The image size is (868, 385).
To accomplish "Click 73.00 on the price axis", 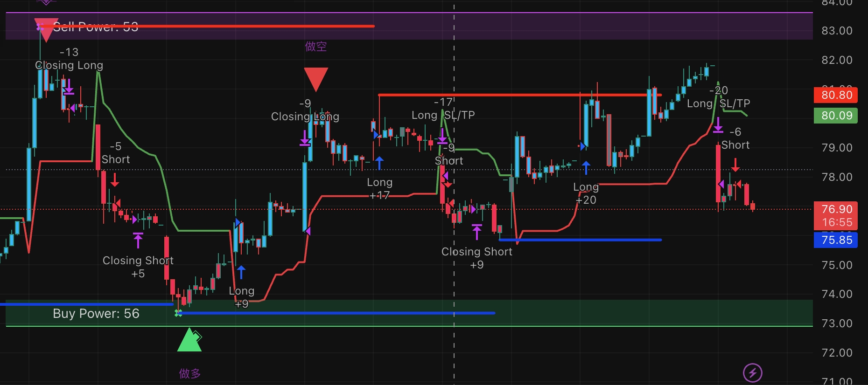I will pos(837,323).
